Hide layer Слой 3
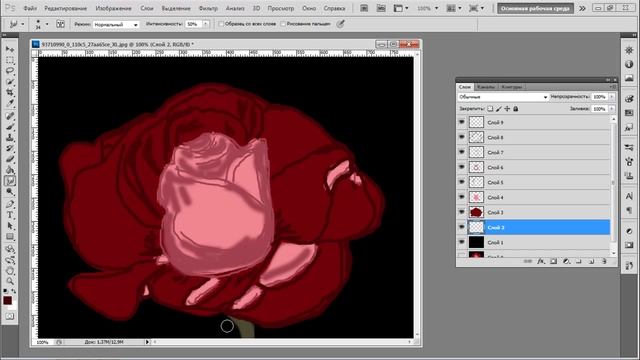 (x=462, y=212)
